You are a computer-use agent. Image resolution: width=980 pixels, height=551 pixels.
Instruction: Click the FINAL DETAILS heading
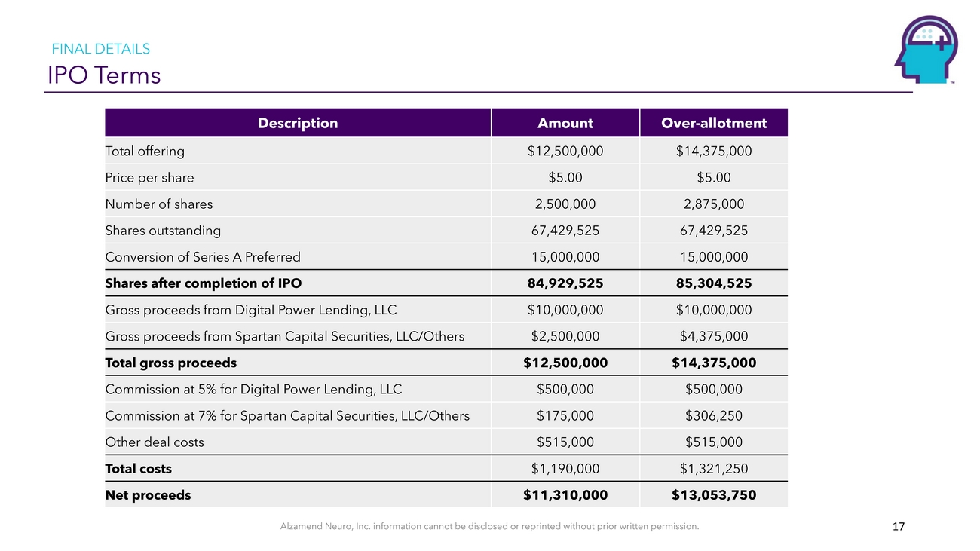tap(100, 49)
